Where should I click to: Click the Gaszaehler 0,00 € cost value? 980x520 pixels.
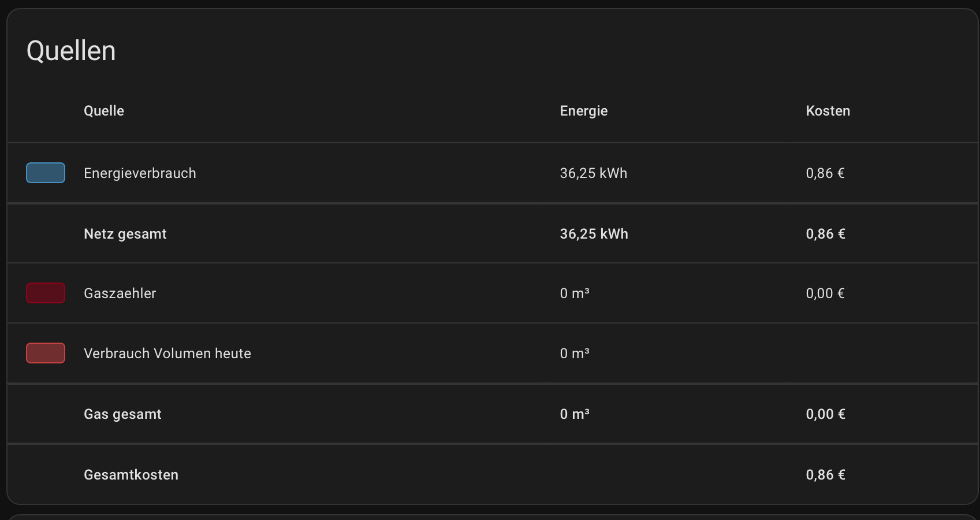point(825,294)
